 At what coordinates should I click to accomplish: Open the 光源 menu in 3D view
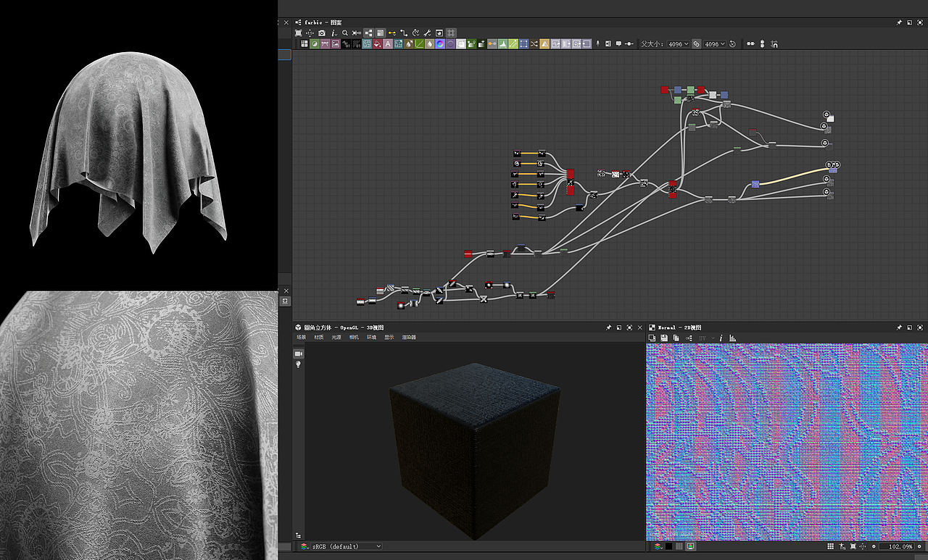(336, 338)
